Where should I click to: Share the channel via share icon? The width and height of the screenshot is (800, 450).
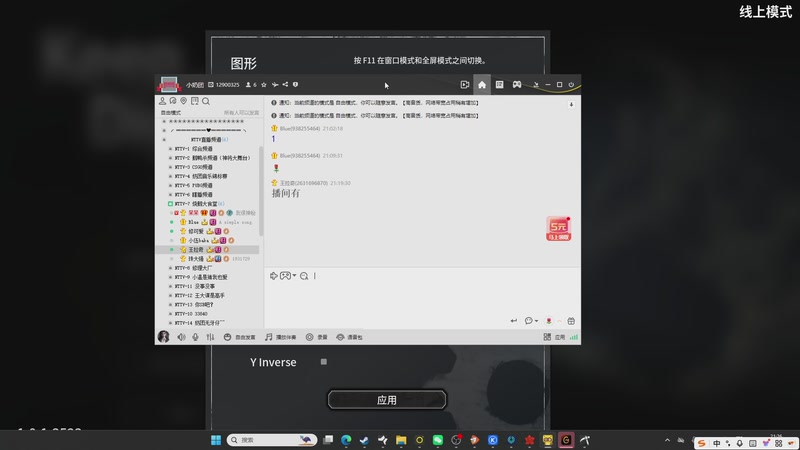click(285, 85)
